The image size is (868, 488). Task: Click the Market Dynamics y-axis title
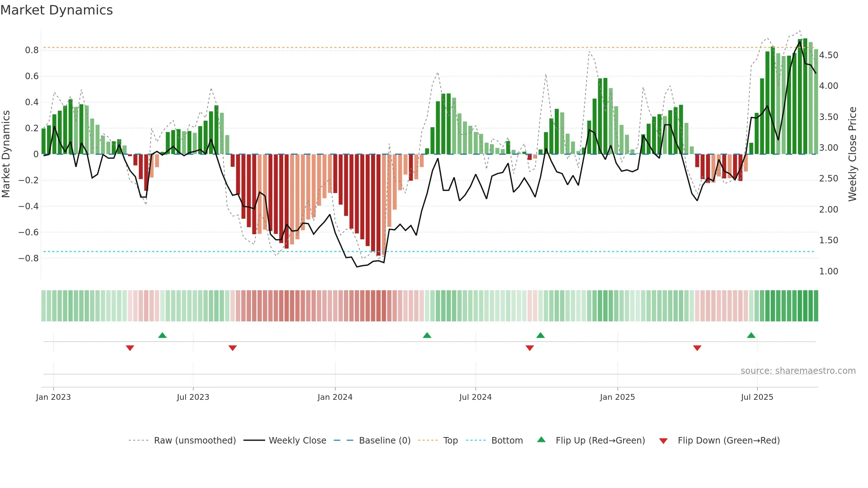6,154
